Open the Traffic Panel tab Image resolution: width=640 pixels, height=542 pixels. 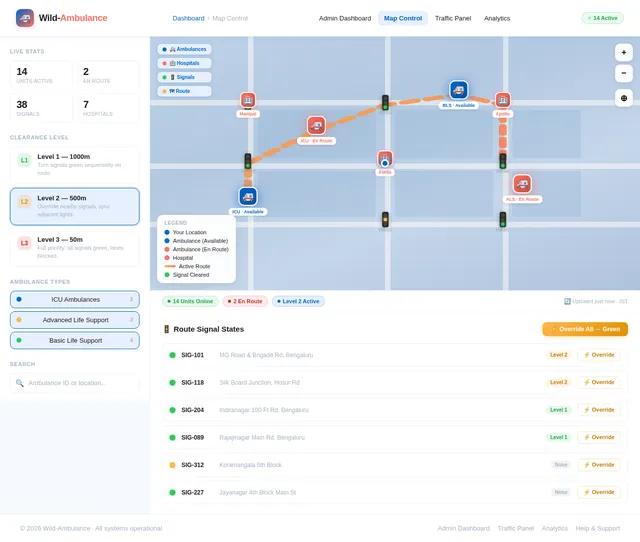click(x=453, y=18)
